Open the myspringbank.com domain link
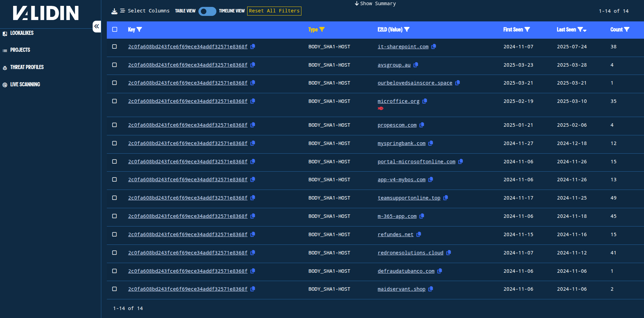Image resolution: width=644 pixels, height=318 pixels. 401,143
